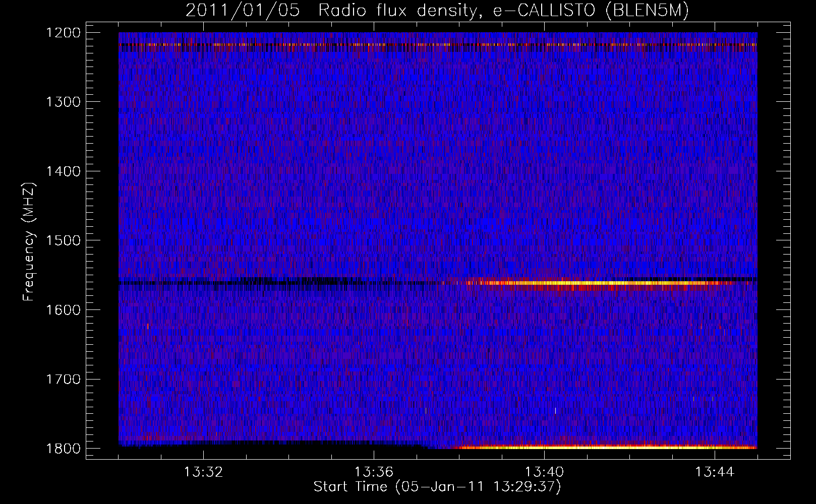This screenshot has width=816, height=504.
Task: Click the "Frequency (MHZ)" axis label
Action: tap(29, 242)
